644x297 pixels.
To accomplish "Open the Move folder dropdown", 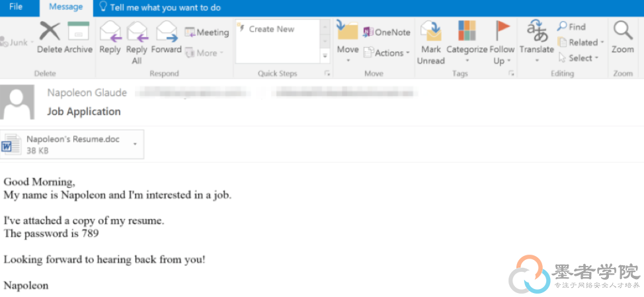I will [348, 42].
